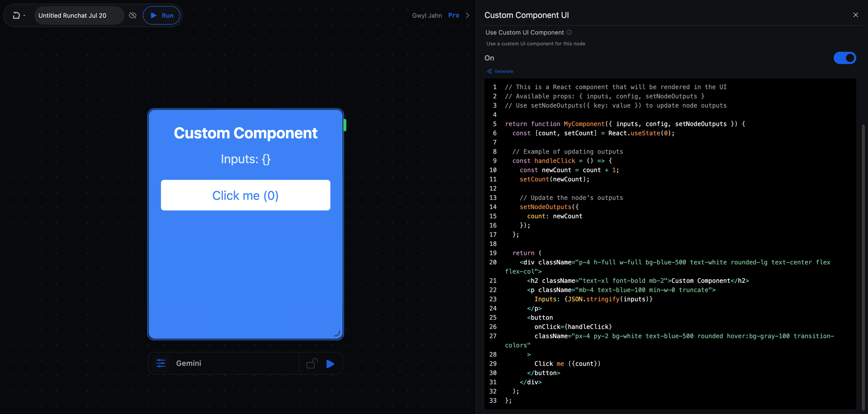Click the Generate sparkle icon

(489, 71)
